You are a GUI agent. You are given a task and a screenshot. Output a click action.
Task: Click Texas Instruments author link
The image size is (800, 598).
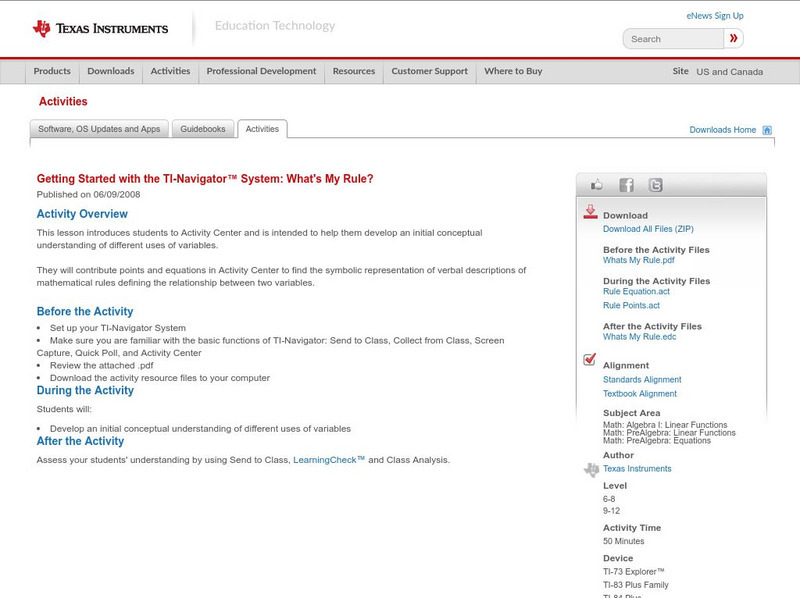coord(637,468)
